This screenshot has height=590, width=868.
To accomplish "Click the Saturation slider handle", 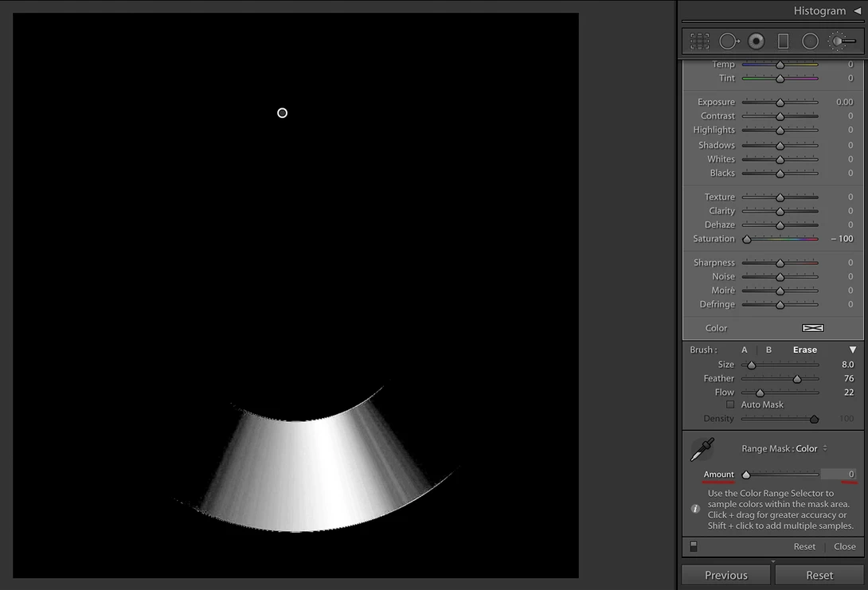I will (747, 239).
